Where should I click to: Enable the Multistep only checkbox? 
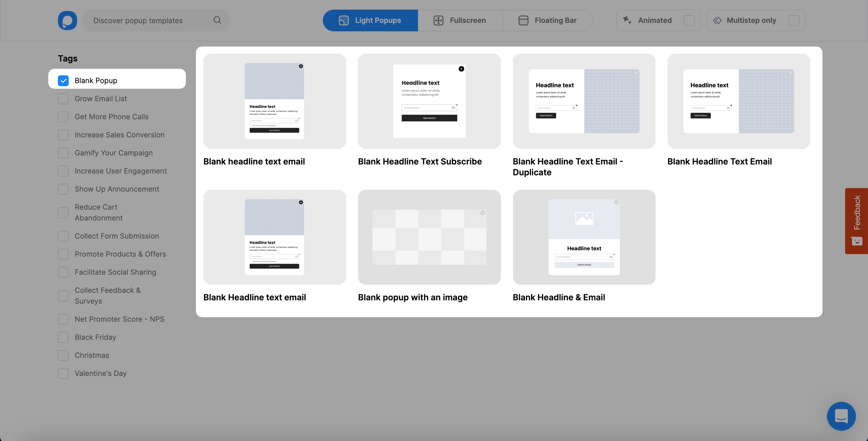click(x=794, y=20)
